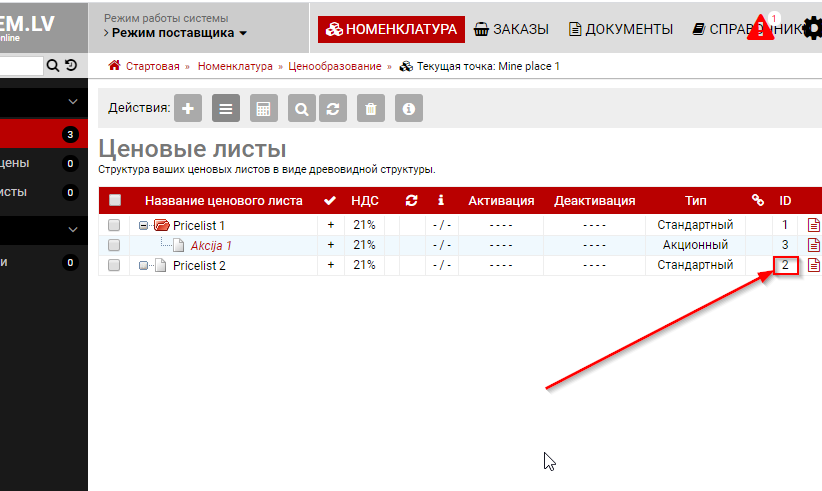Open the ЗАКАЗЫ menu

[x=511, y=29]
